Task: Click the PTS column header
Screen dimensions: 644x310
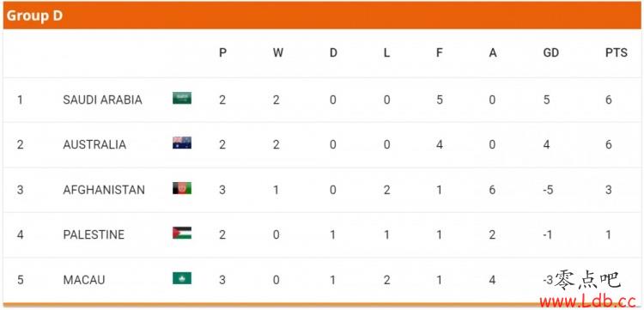Action: pos(616,52)
